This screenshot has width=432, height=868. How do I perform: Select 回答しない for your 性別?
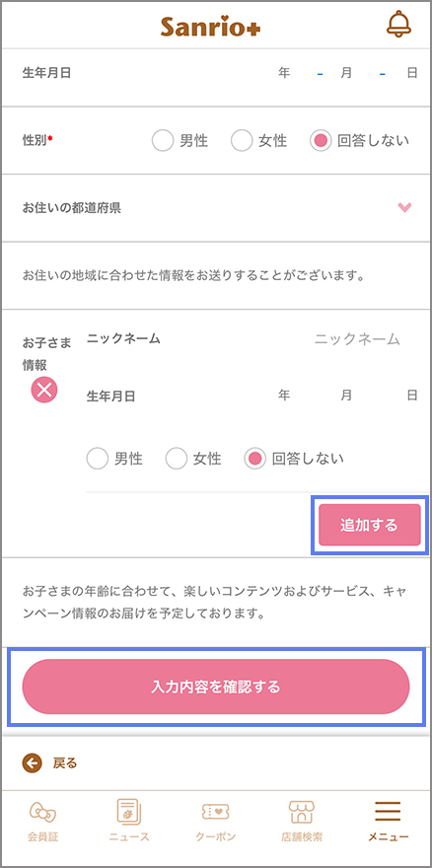(x=321, y=141)
